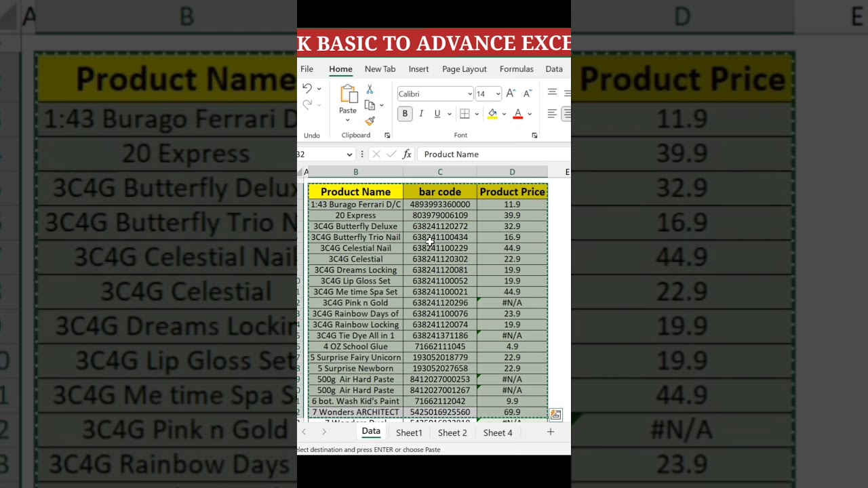Select the 3C4G Butterfly Deluxe cell

[356, 226]
